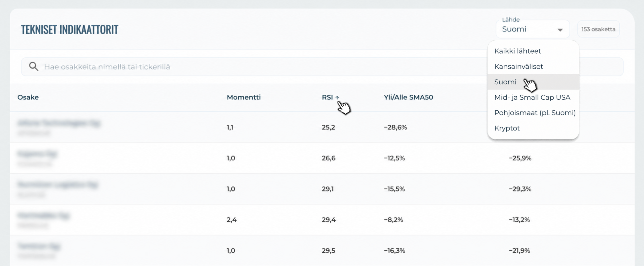Sort by Yli/Alle SMA50 column
Screen dimensions: 644x266
point(408,97)
